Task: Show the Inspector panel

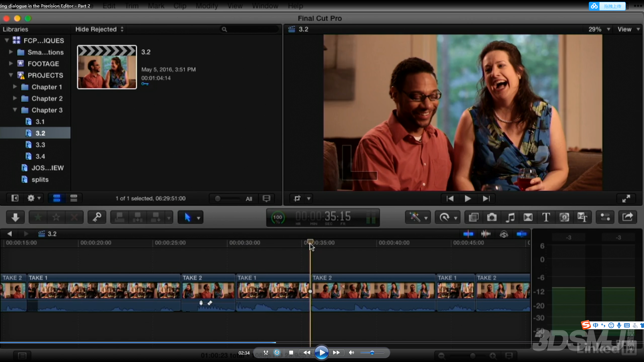Action: click(605, 217)
